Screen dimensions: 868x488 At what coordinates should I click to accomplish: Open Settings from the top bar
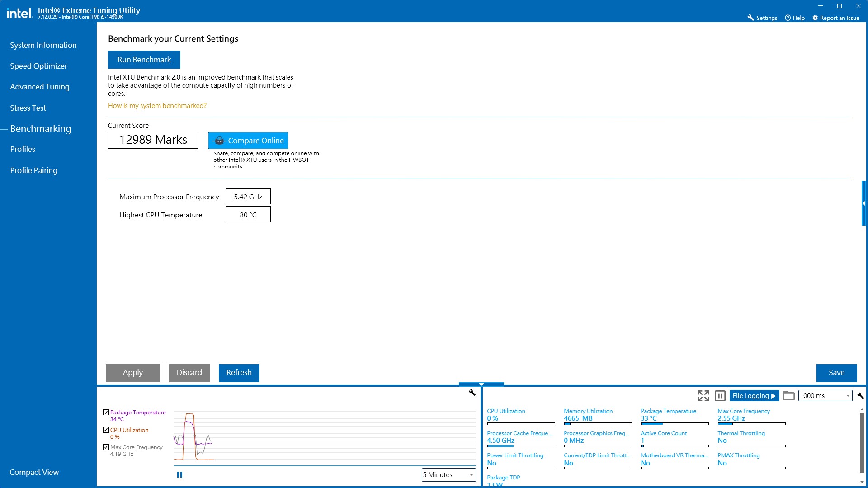pyautogui.click(x=762, y=18)
